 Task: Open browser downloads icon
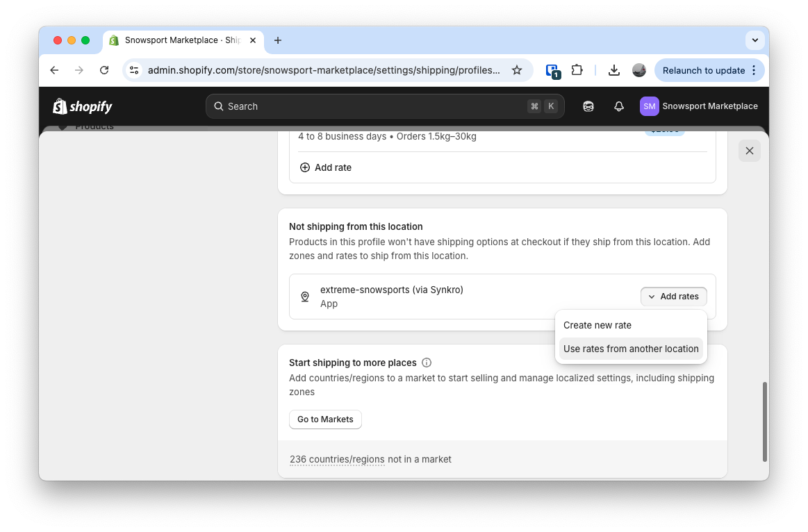click(x=613, y=70)
